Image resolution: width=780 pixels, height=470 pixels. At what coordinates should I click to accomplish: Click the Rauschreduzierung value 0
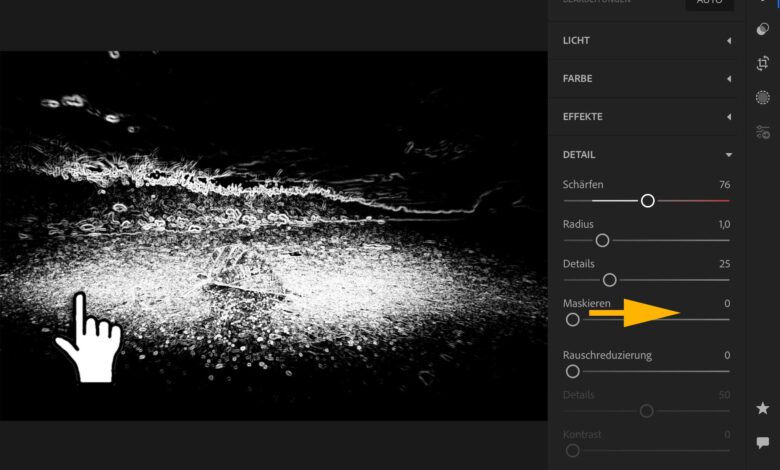[x=727, y=355]
